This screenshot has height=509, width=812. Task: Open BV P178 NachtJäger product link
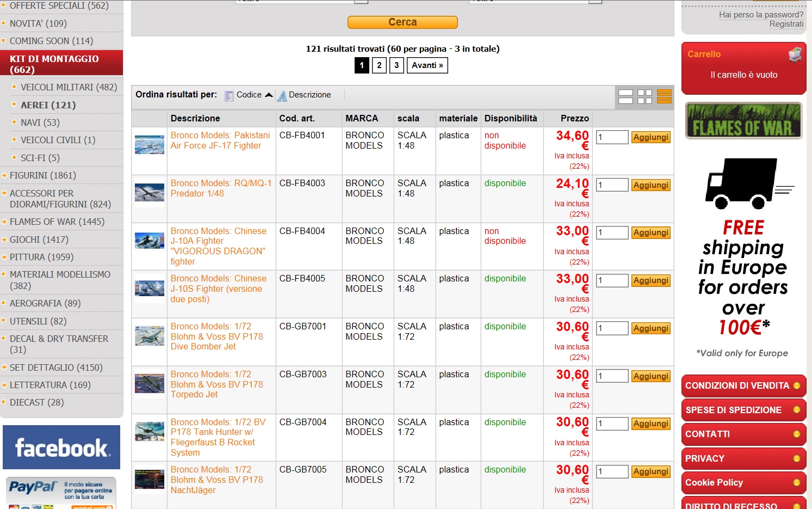[216, 480]
